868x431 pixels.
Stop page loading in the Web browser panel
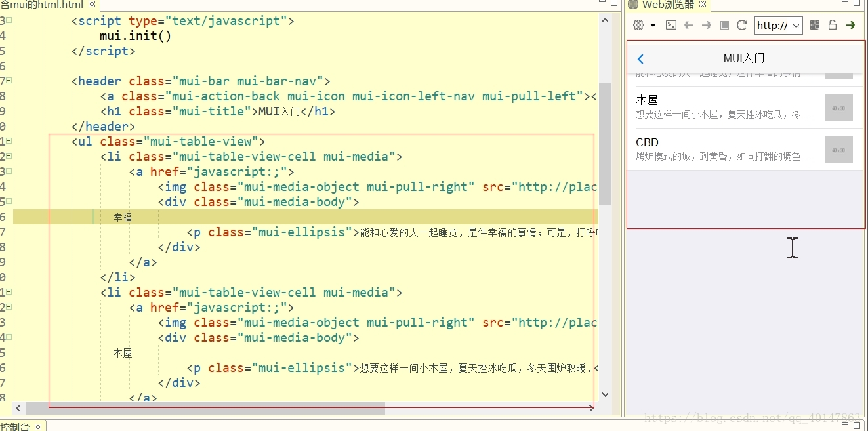[724, 25]
